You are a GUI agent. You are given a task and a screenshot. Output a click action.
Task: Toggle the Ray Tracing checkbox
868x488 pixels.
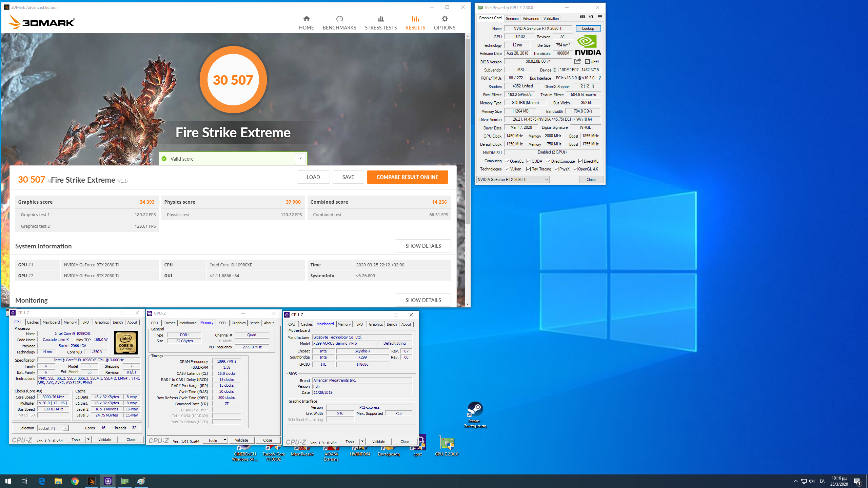pyautogui.click(x=528, y=169)
